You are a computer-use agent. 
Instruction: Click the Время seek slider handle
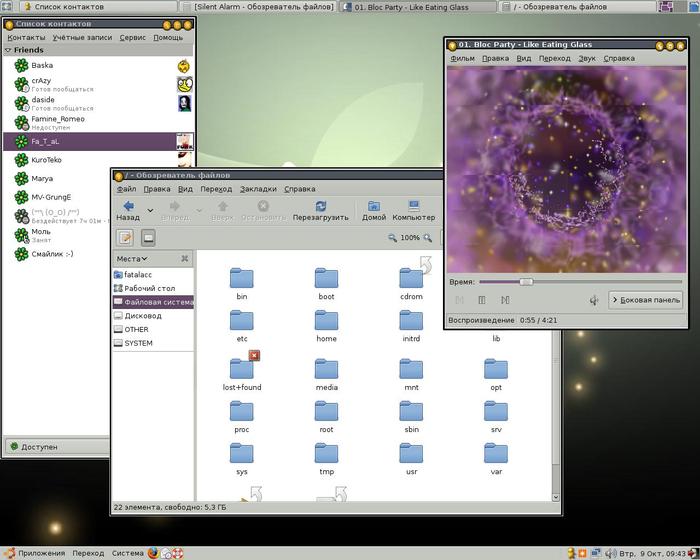(x=526, y=282)
